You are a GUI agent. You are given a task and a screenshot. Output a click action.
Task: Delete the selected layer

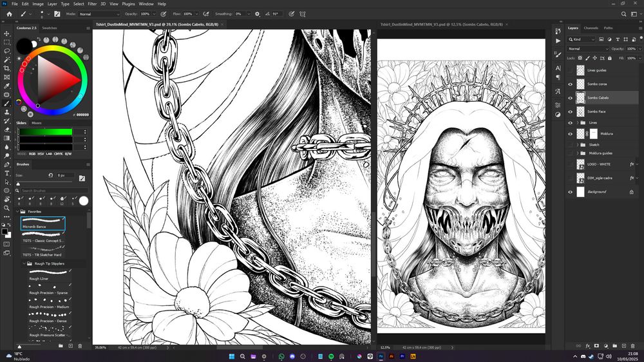(632, 346)
